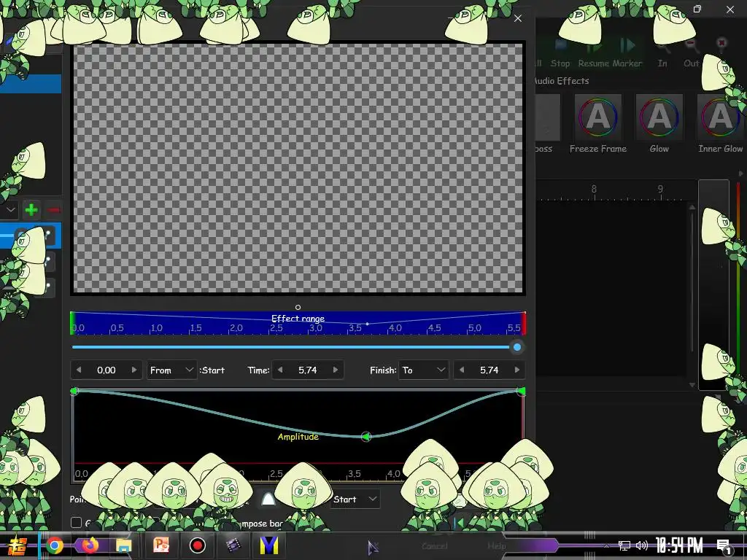Open the notification center icon
This screenshot has height=560, width=747.
[724, 546]
